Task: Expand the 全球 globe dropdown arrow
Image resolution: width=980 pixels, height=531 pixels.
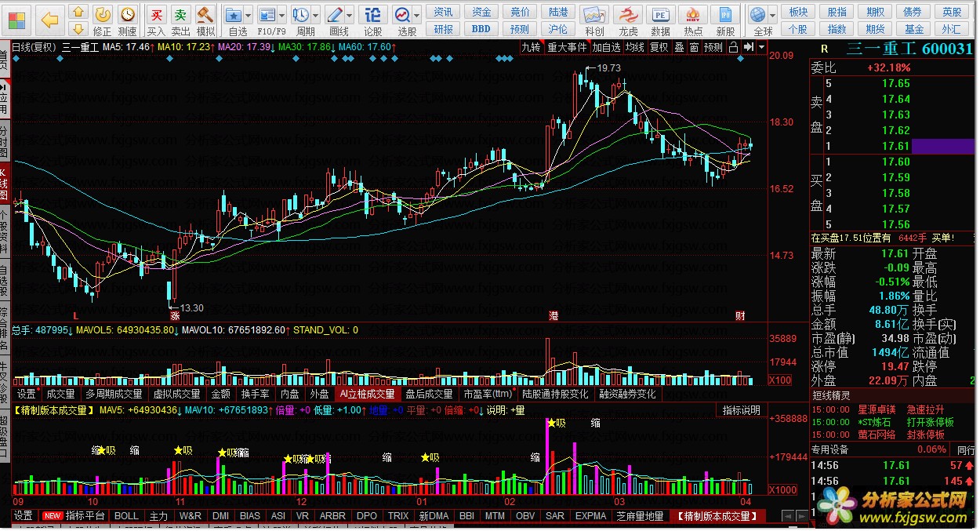Action: (772, 15)
